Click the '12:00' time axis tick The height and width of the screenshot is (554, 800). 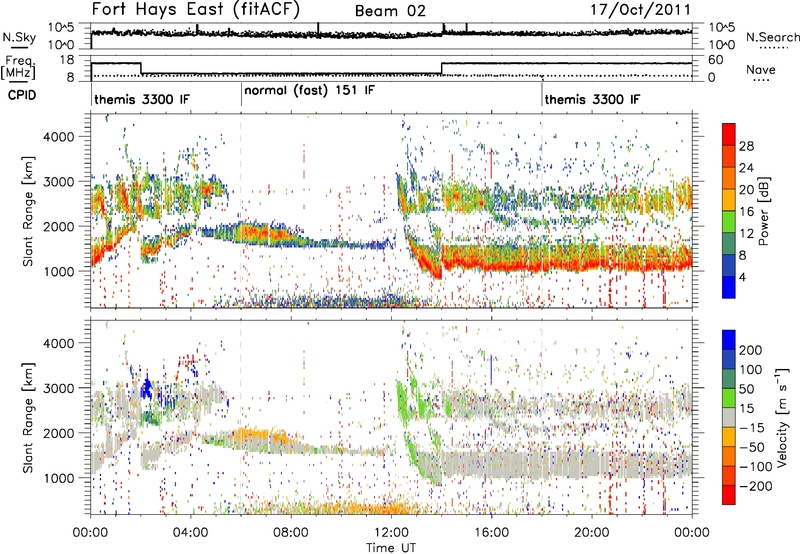(391, 533)
